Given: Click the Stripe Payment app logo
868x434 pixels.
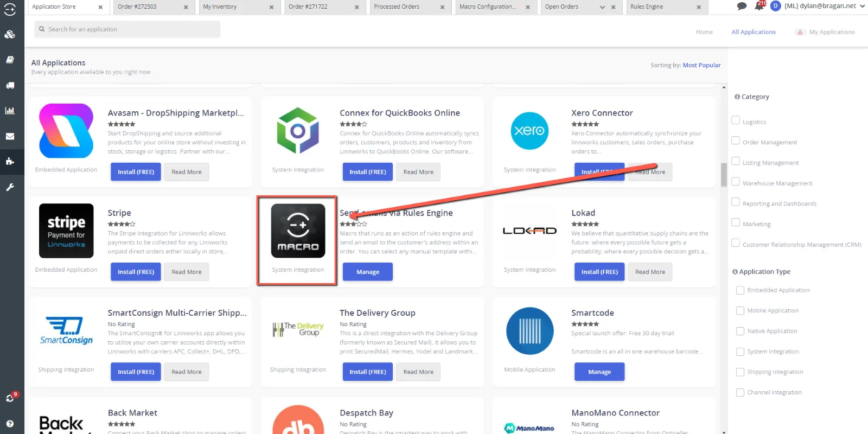Looking at the screenshot, I should (66, 231).
